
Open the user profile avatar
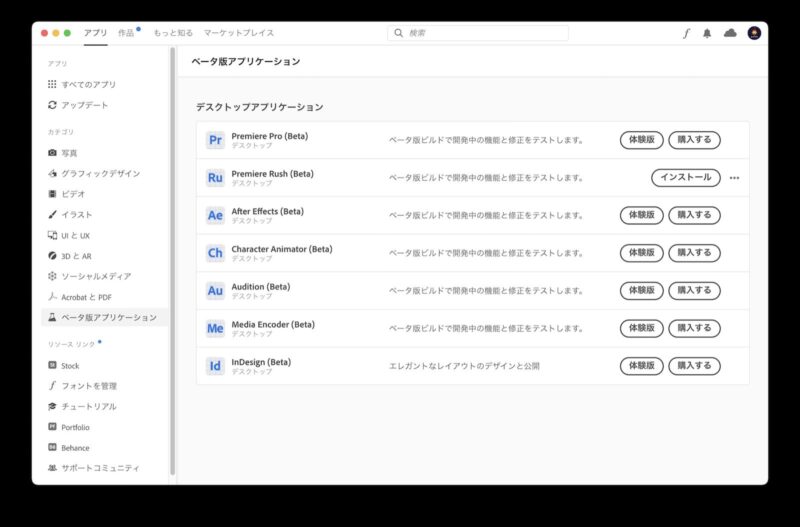[754, 33]
